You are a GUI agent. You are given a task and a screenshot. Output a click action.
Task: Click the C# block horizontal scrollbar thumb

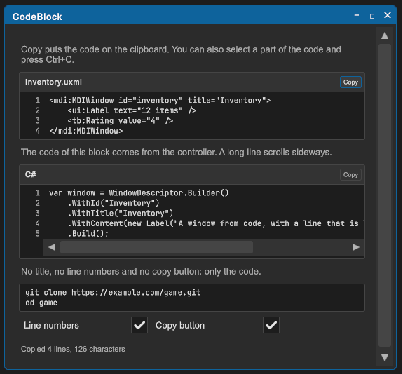pyautogui.click(x=156, y=247)
